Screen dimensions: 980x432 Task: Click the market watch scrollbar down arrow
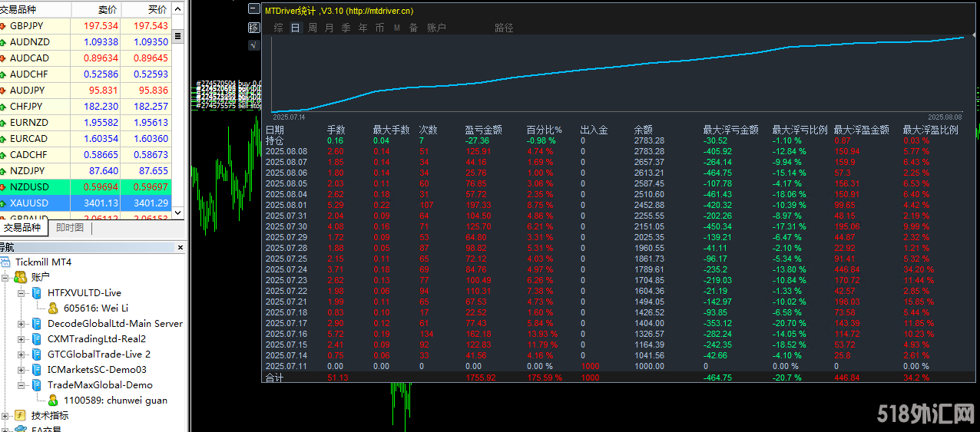click(x=178, y=213)
